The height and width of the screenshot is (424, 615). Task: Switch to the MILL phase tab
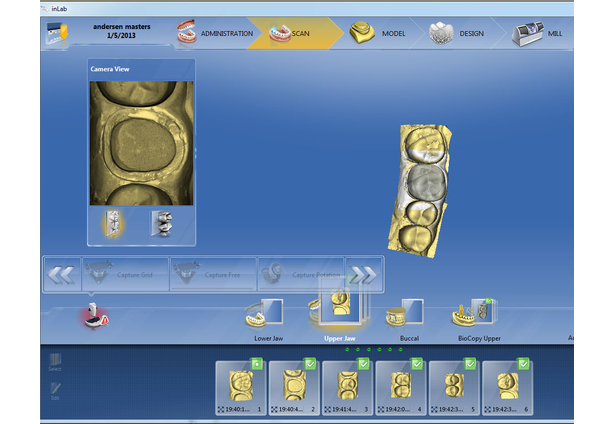click(x=537, y=33)
